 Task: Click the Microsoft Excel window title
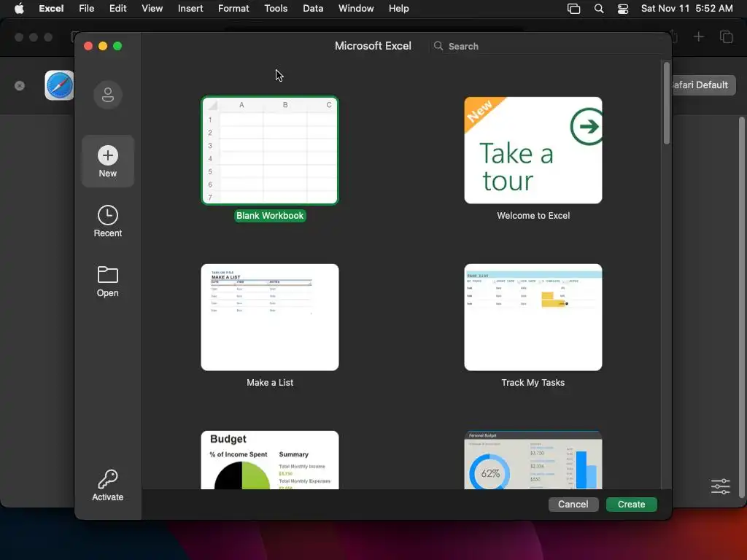pyautogui.click(x=373, y=46)
